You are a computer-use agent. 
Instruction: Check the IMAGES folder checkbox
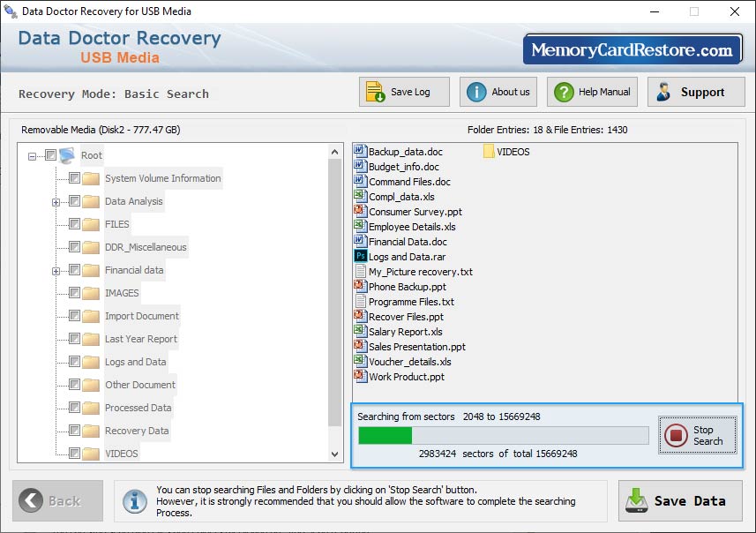pos(74,293)
